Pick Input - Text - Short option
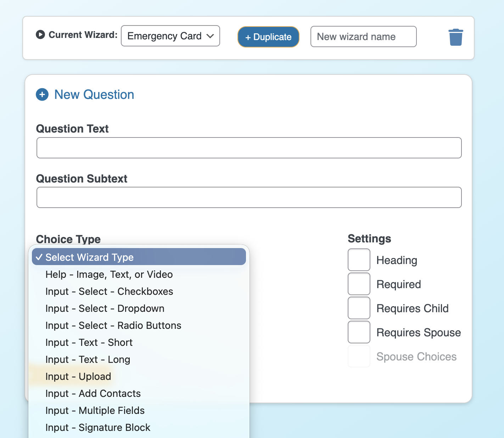The height and width of the screenshot is (438, 504). (139, 342)
